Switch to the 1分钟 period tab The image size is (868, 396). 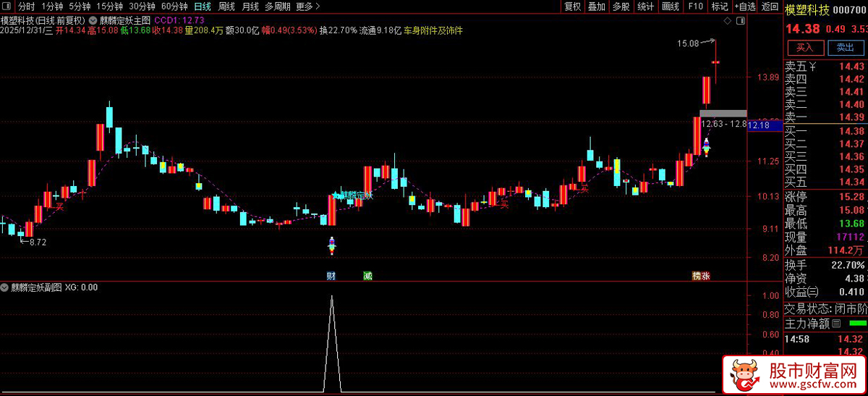pyautogui.click(x=53, y=7)
